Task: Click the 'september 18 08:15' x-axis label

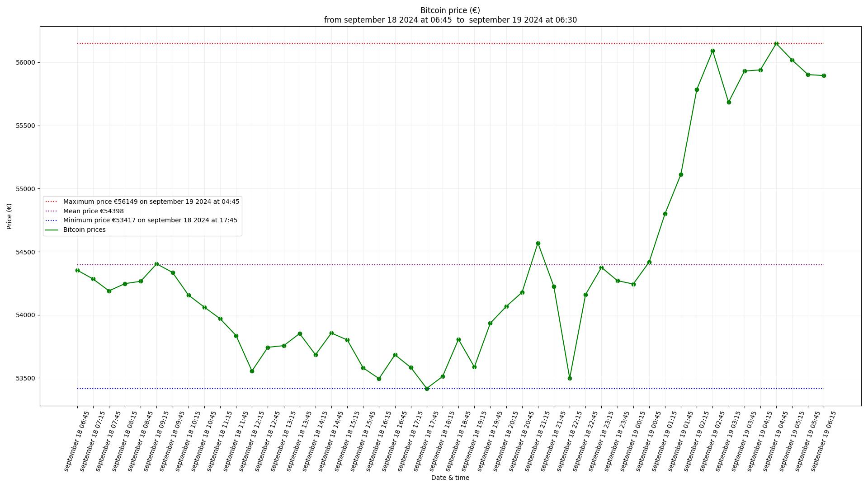Action: [124, 441]
